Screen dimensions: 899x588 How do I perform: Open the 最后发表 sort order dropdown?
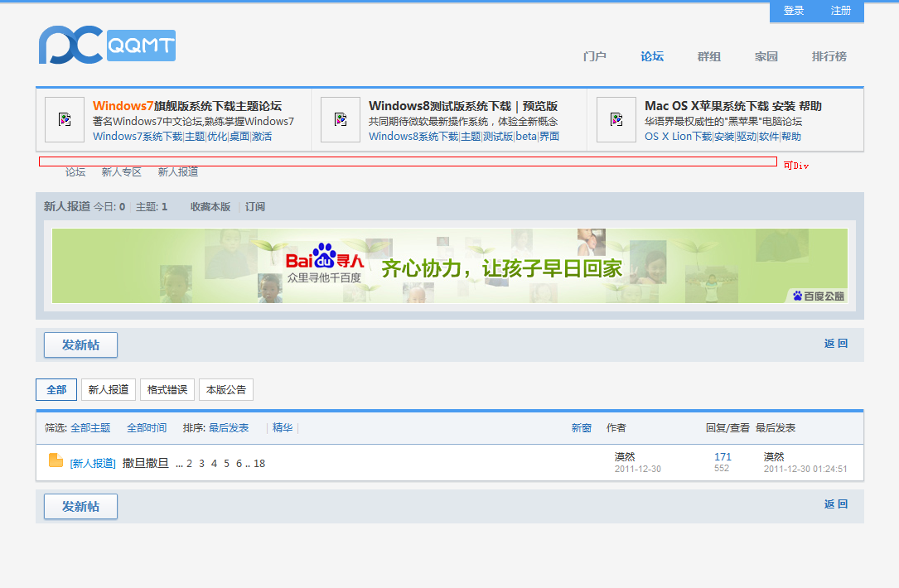coord(229,428)
